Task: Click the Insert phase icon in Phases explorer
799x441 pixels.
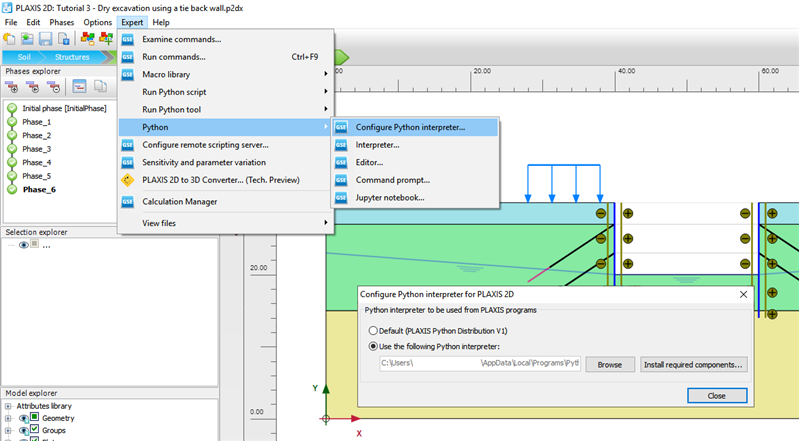Action: [33, 87]
